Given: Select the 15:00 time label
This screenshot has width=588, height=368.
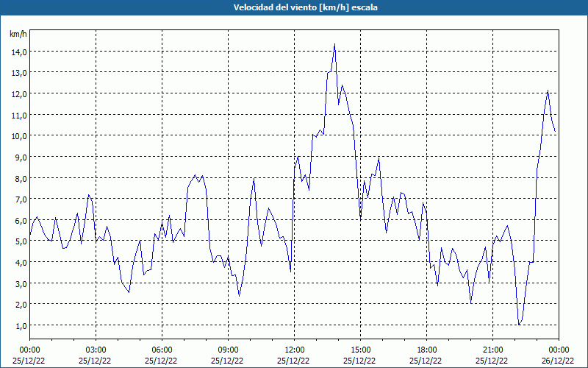Looking at the screenshot, I should point(360,350).
